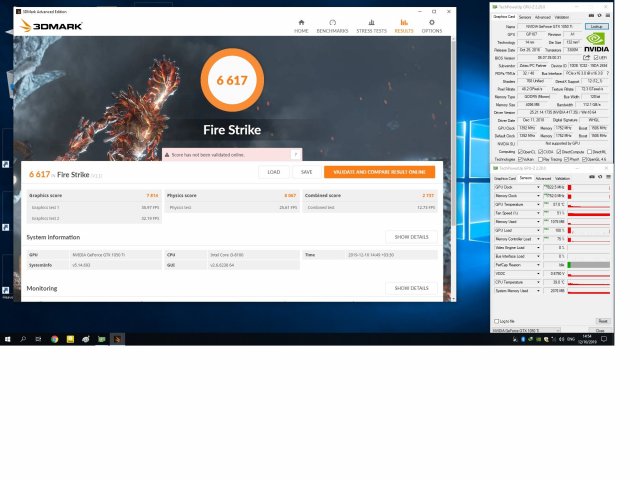Open the Windows Start menu
The height and width of the screenshot is (480, 640).
[x=7, y=339]
